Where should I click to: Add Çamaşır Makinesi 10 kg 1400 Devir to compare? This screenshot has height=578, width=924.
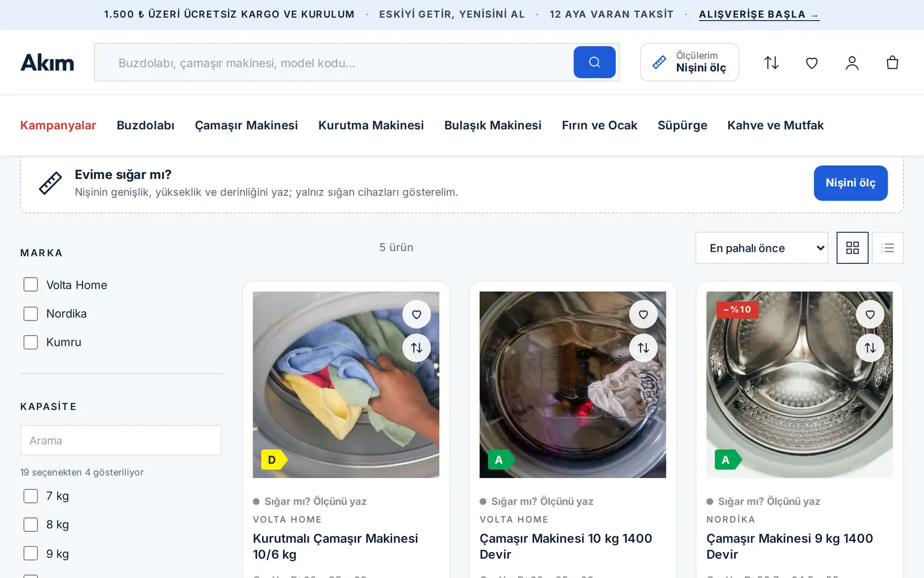tap(643, 348)
